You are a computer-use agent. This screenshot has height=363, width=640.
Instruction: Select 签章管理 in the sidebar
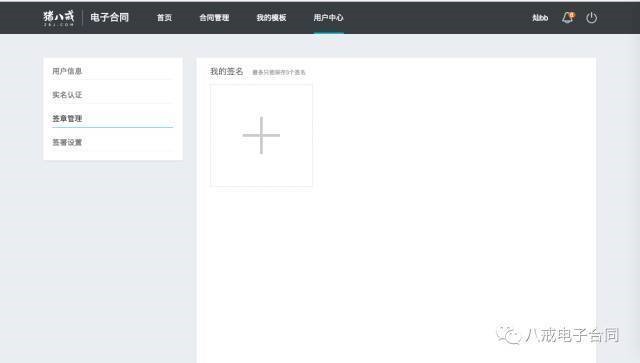pyautogui.click(x=67, y=118)
